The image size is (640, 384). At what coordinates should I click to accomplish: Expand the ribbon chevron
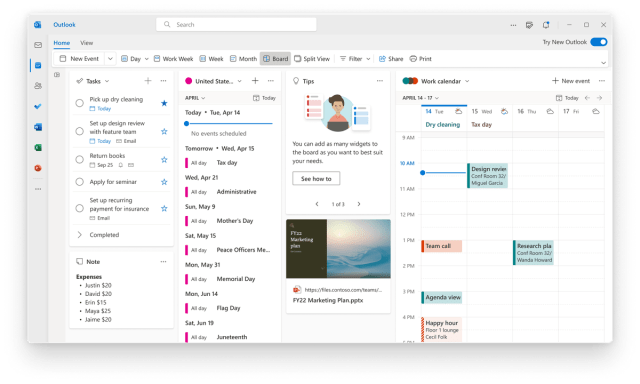603,63
